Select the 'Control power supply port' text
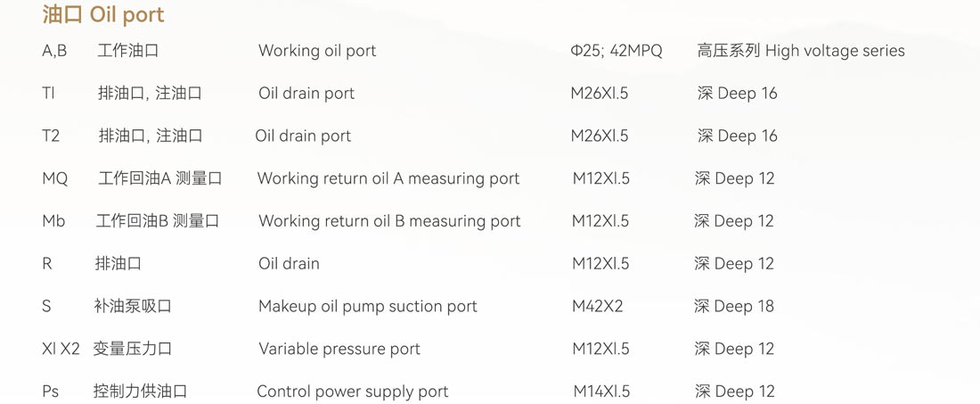The width and height of the screenshot is (980, 404). (353, 392)
